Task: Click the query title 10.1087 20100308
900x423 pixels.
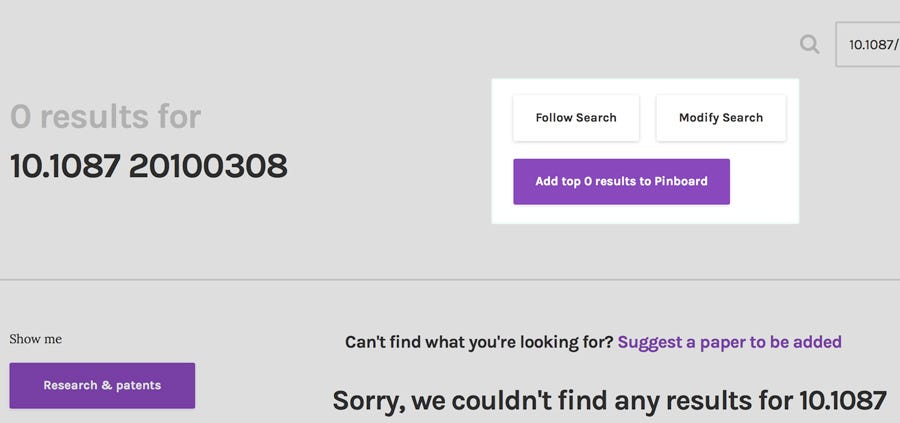Action: [x=149, y=166]
